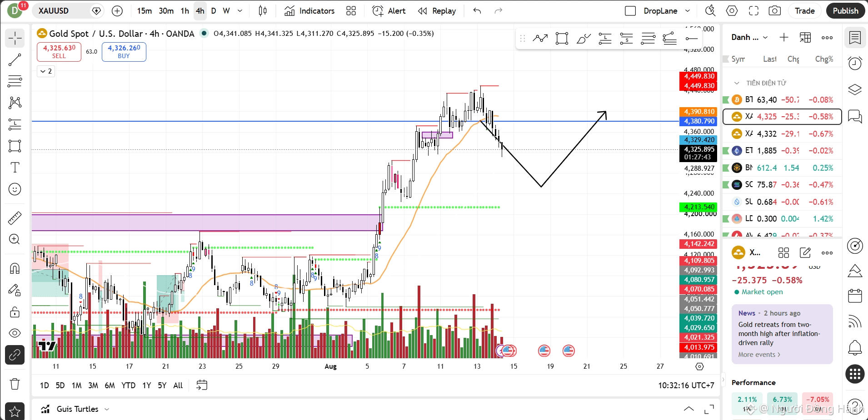The image size is (868, 420).
Task: Remove drawings with trash icon
Action: click(x=15, y=384)
